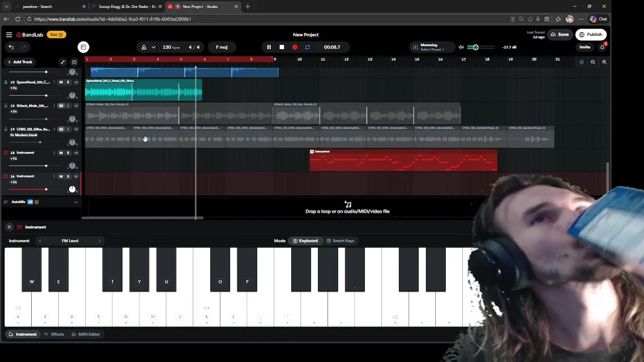The height and width of the screenshot is (362, 644).
Task: Expand the AutoMix row chevron
Action: [x=76, y=202]
